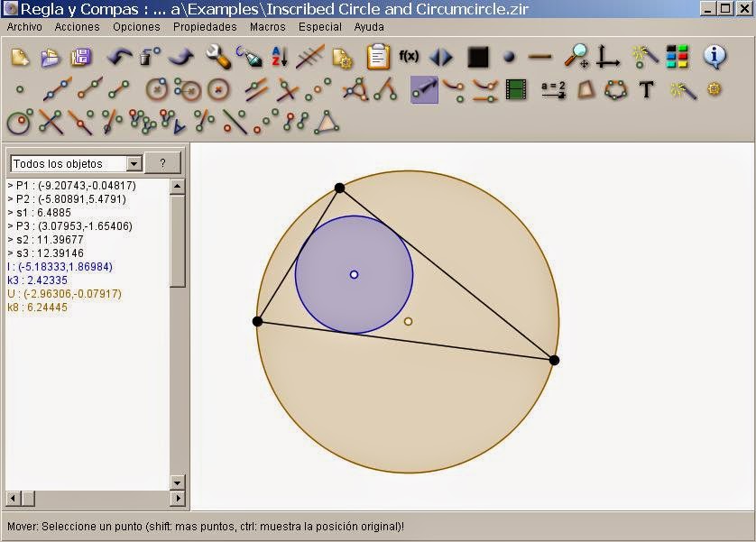
Task: Open the f(x) expression tool
Action: tap(407, 56)
